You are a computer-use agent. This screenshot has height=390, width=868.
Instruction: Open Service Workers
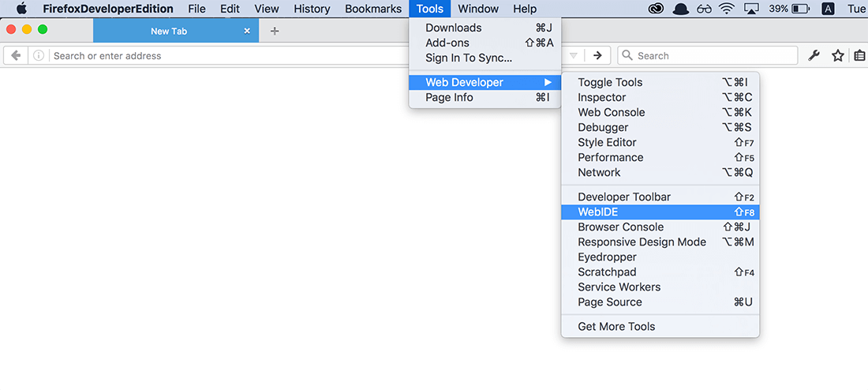[660, 287]
